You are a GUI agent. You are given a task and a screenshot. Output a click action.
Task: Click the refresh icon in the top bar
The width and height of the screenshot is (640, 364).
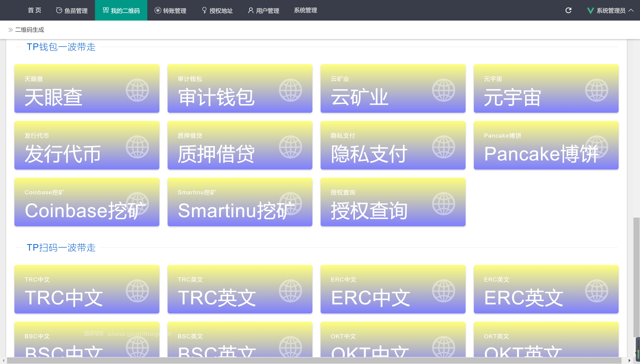[x=568, y=10]
